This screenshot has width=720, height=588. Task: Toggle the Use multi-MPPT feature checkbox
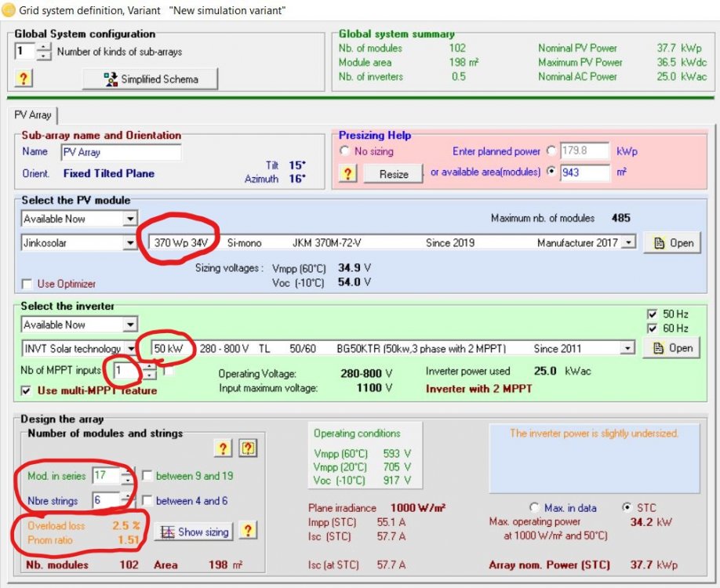coord(27,390)
